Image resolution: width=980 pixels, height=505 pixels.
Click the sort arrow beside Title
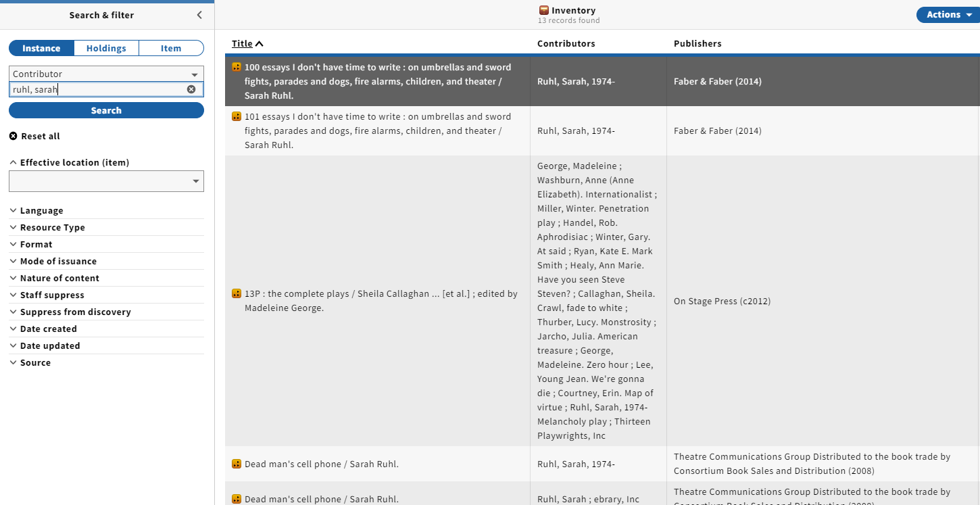(x=260, y=44)
